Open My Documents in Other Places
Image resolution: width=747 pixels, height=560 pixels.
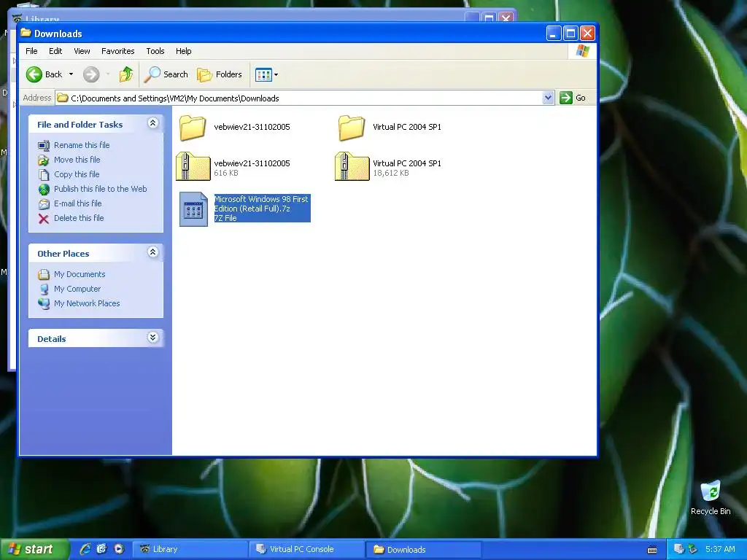80,274
